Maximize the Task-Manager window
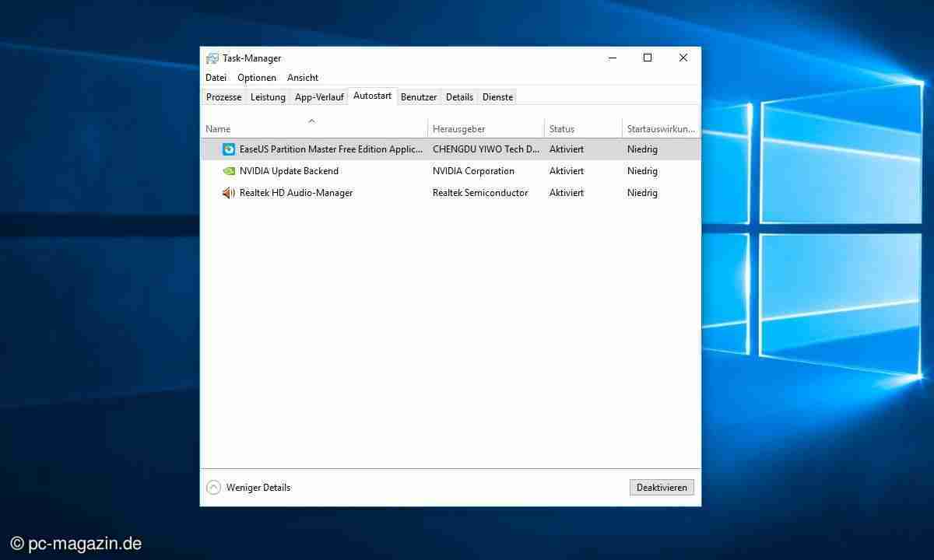This screenshot has width=934, height=560. click(x=647, y=58)
